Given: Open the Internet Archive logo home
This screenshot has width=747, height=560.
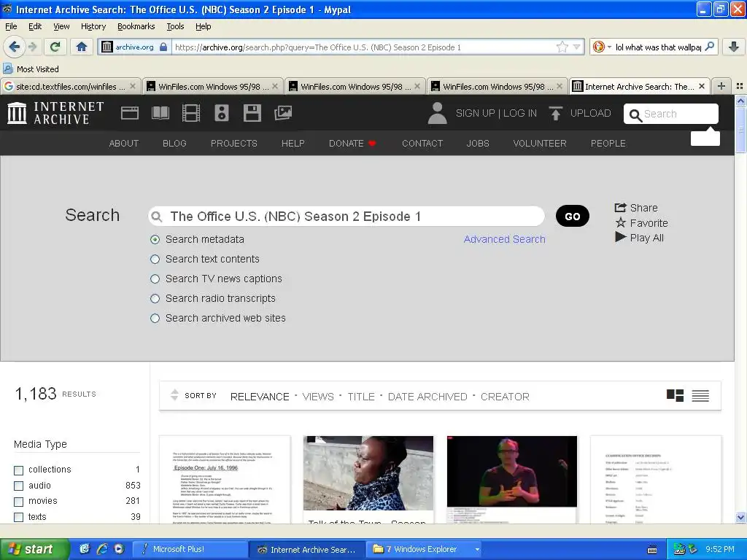Looking at the screenshot, I should (x=55, y=113).
